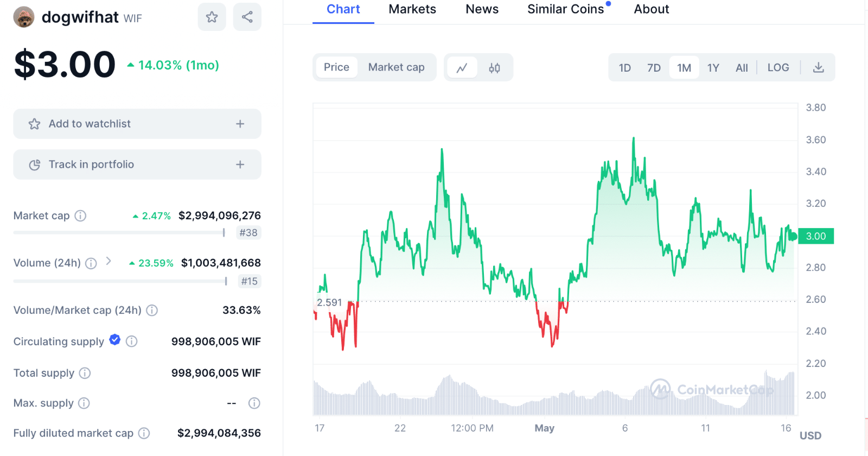Image resolution: width=868 pixels, height=456 pixels.
Task: Click the USD currency label
Action: pos(810,436)
